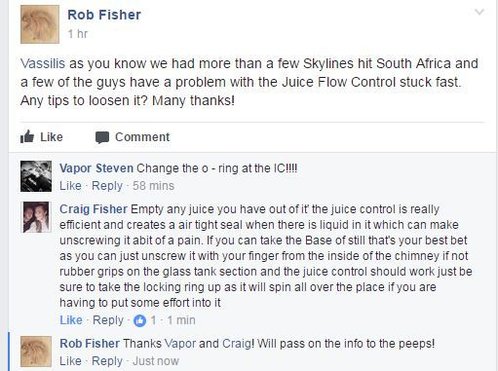Viewport: 498px width, 371px height.
Task: Open Vapor Steven's avatar thumbnail
Action: 36,176
